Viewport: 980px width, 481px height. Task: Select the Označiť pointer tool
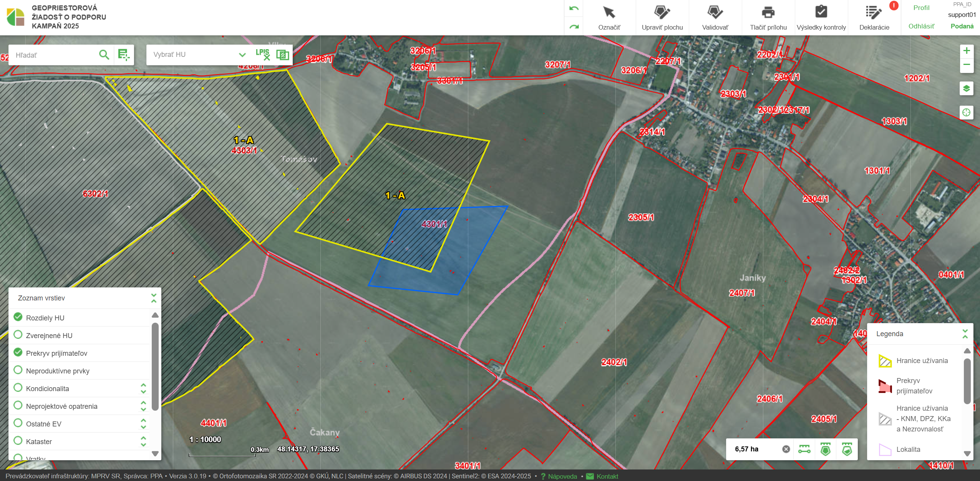(x=609, y=13)
